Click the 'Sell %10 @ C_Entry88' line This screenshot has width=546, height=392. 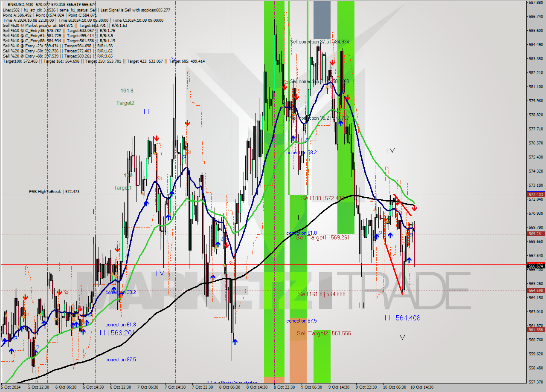59,40
